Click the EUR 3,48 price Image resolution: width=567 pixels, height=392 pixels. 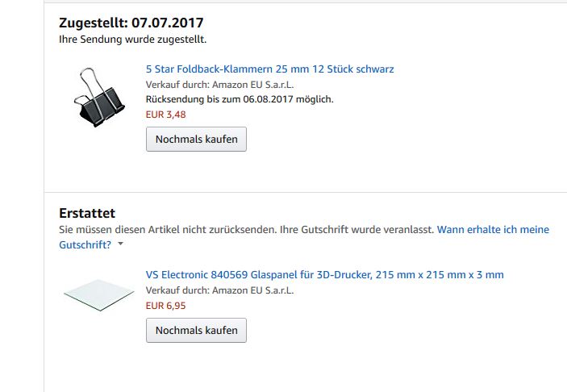pos(166,115)
